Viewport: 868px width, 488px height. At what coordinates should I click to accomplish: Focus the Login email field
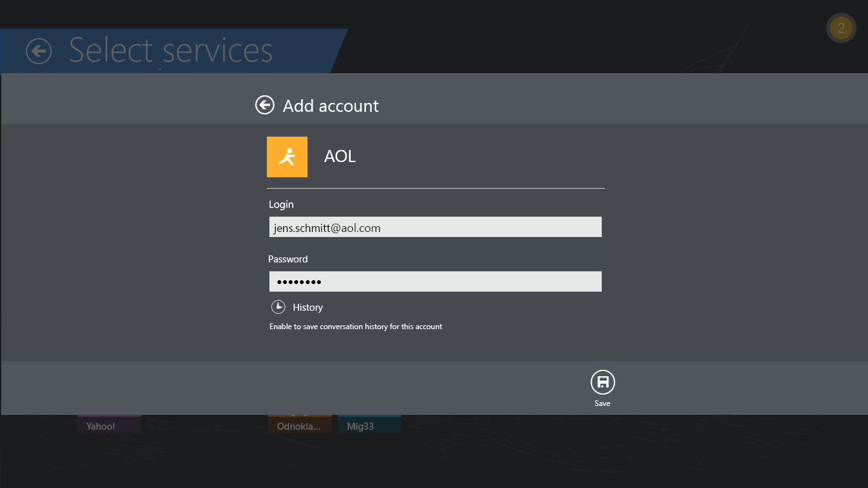435,227
